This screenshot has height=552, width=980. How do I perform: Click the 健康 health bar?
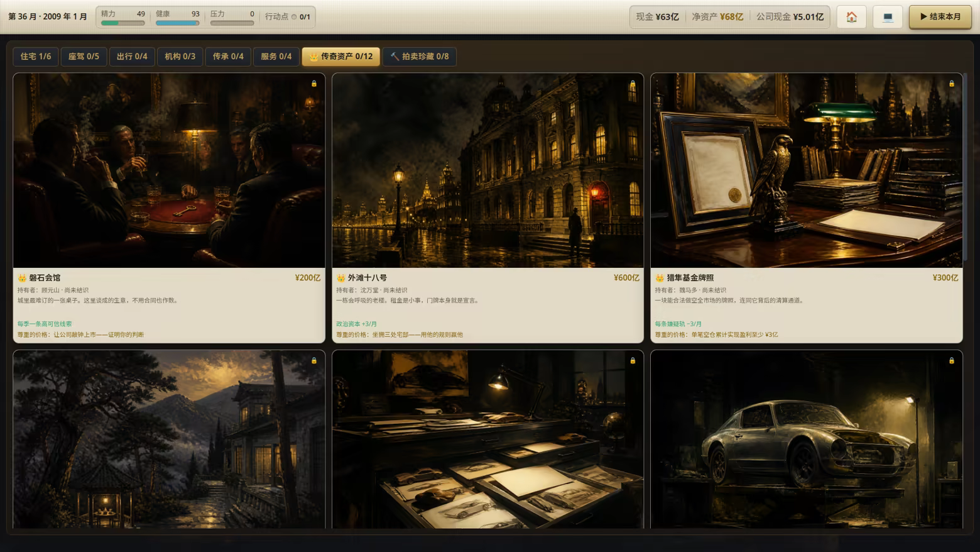point(178,23)
